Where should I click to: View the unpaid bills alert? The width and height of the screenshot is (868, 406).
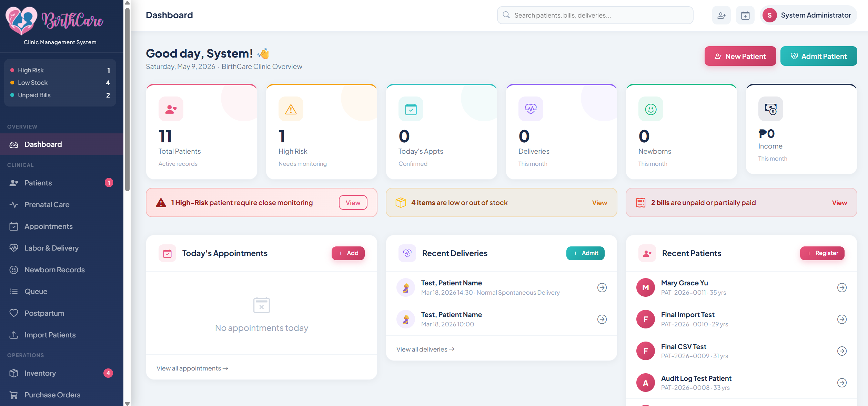[x=839, y=203]
